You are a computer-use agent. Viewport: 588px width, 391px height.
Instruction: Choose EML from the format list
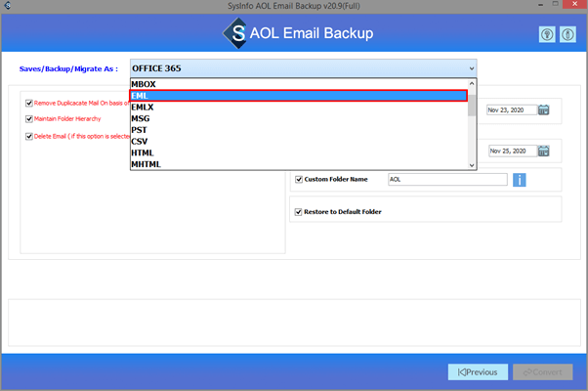[299, 96]
